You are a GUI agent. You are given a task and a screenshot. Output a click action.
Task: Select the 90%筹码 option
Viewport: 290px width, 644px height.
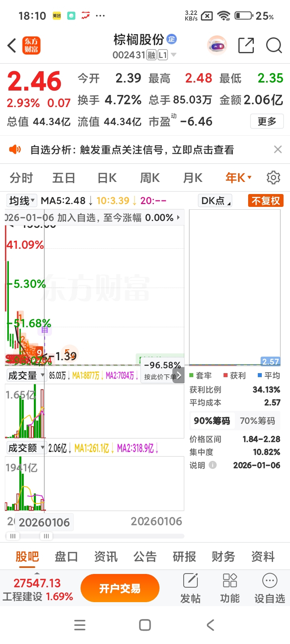[212, 421]
